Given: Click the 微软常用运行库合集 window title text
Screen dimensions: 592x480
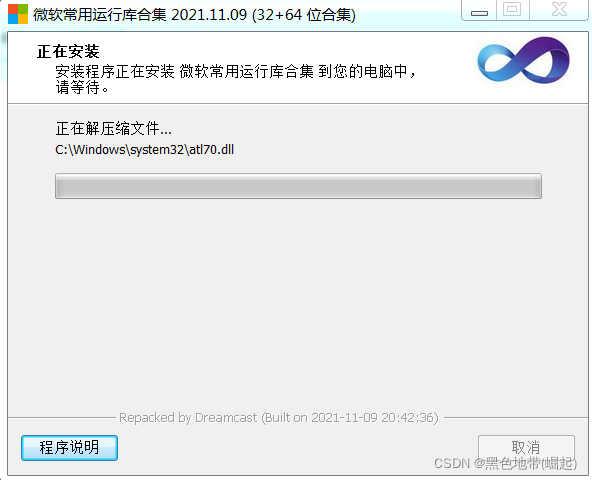Looking at the screenshot, I should click(99, 15).
